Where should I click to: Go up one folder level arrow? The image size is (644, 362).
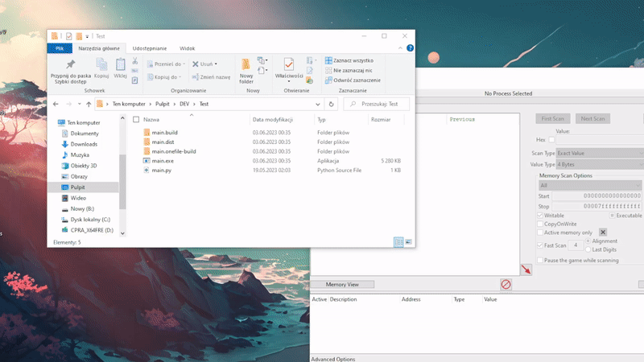(89, 105)
